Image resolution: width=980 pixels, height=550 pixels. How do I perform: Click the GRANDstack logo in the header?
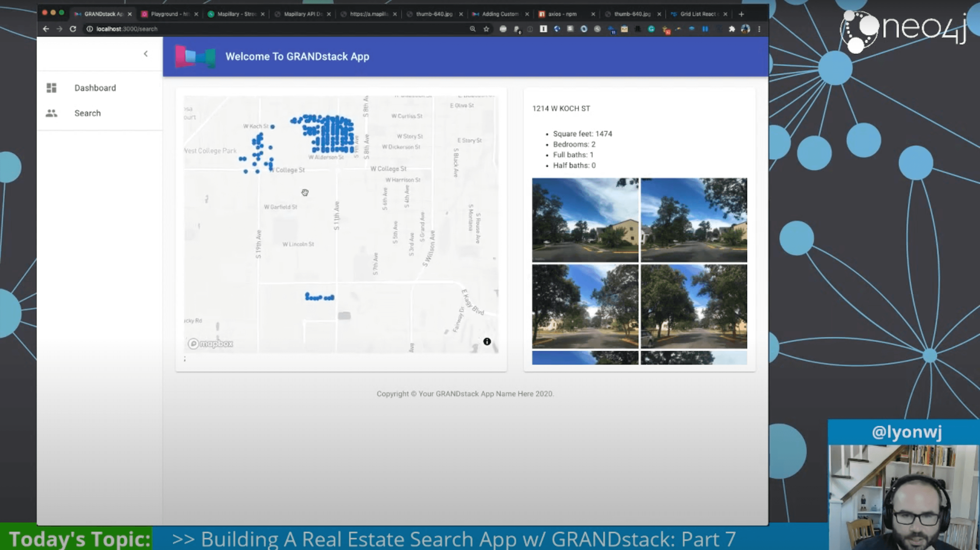[195, 57]
